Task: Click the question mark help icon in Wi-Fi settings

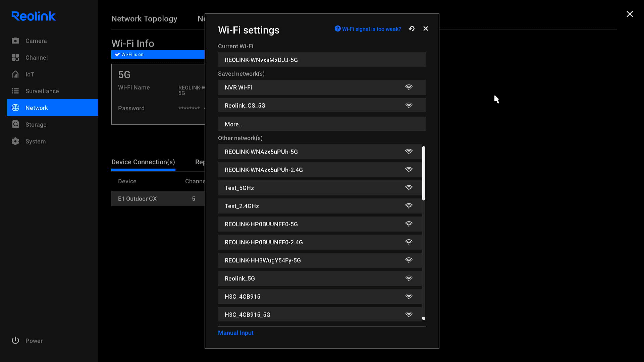Action: (337, 29)
